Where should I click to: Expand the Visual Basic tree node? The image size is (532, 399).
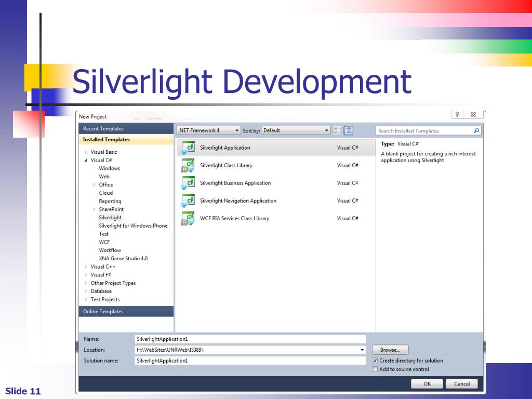[86, 152]
